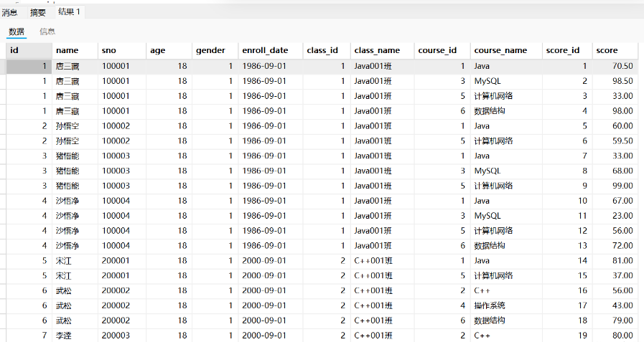Switch to the 消息 tab
This screenshot has width=644, height=342.
[10, 12]
